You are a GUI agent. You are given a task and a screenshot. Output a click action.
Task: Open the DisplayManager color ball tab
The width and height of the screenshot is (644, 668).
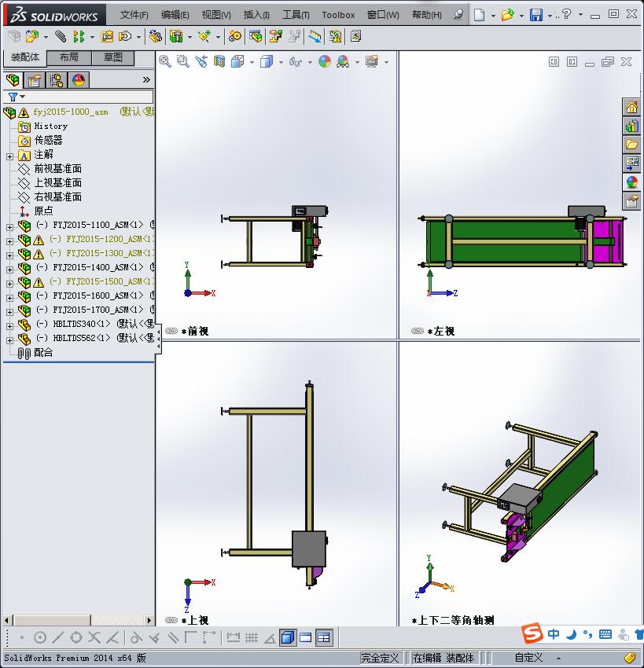(x=79, y=80)
